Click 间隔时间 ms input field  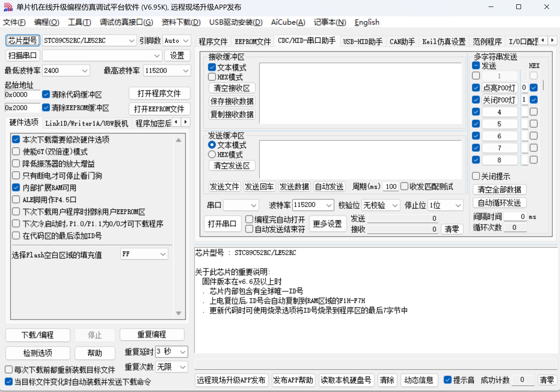pos(515,217)
